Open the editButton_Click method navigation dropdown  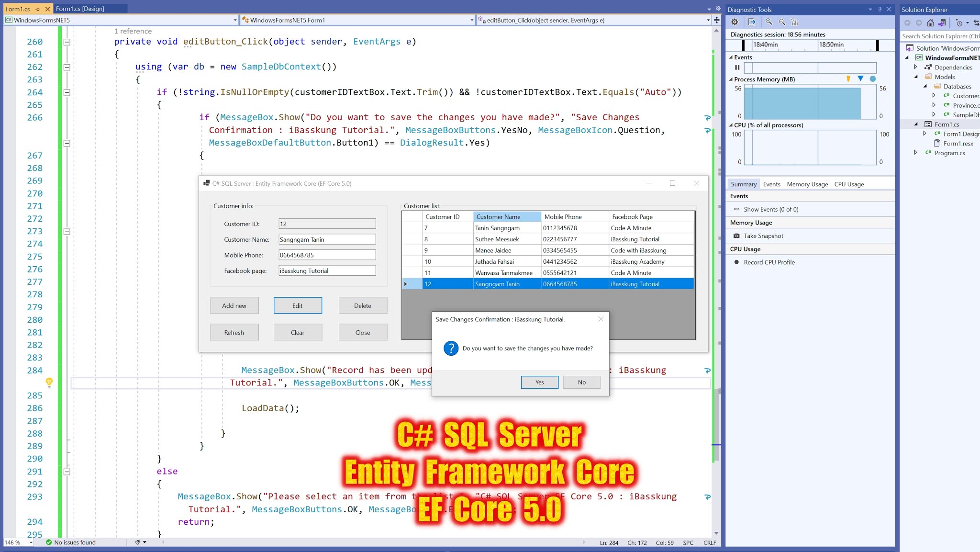click(708, 20)
